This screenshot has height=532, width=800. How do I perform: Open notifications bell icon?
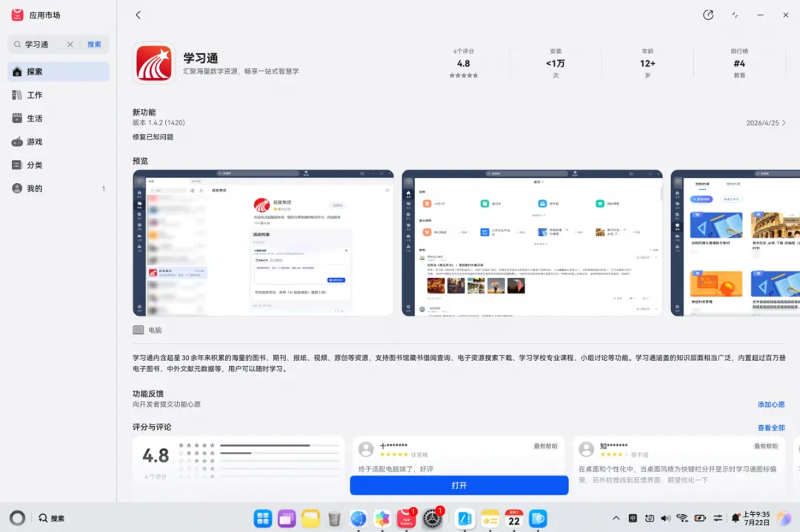[736, 518]
